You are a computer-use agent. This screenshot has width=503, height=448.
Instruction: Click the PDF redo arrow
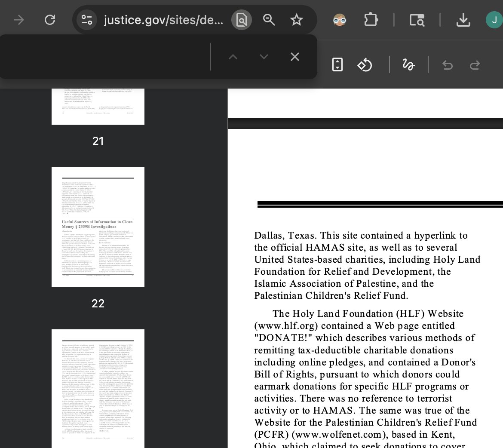pyautogui.click(x=475, y=65)
